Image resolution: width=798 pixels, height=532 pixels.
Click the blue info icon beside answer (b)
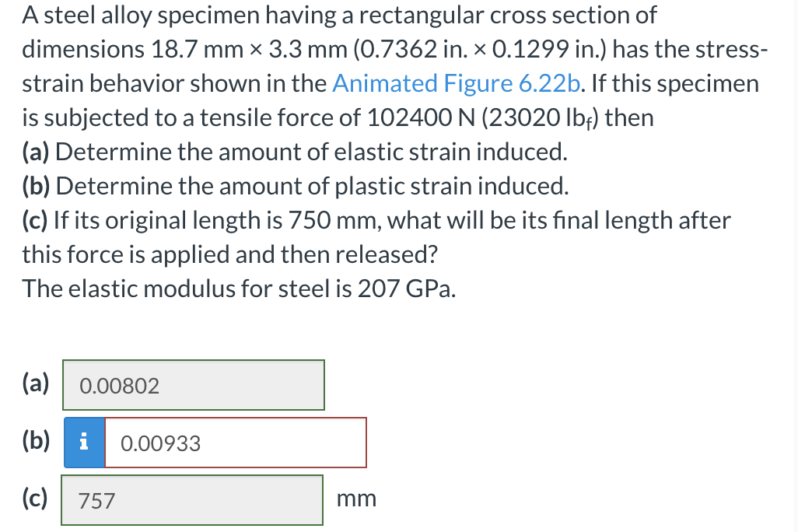pyautogui.click(x=83, y=442)
